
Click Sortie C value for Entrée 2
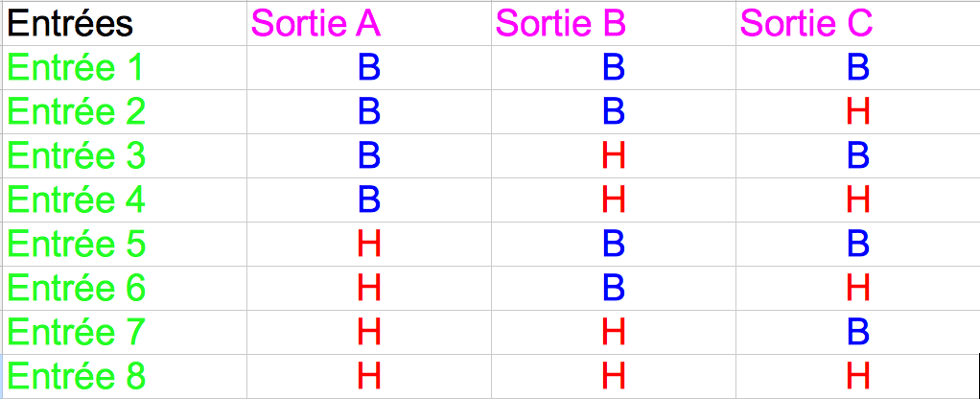(x=858, y=112)
